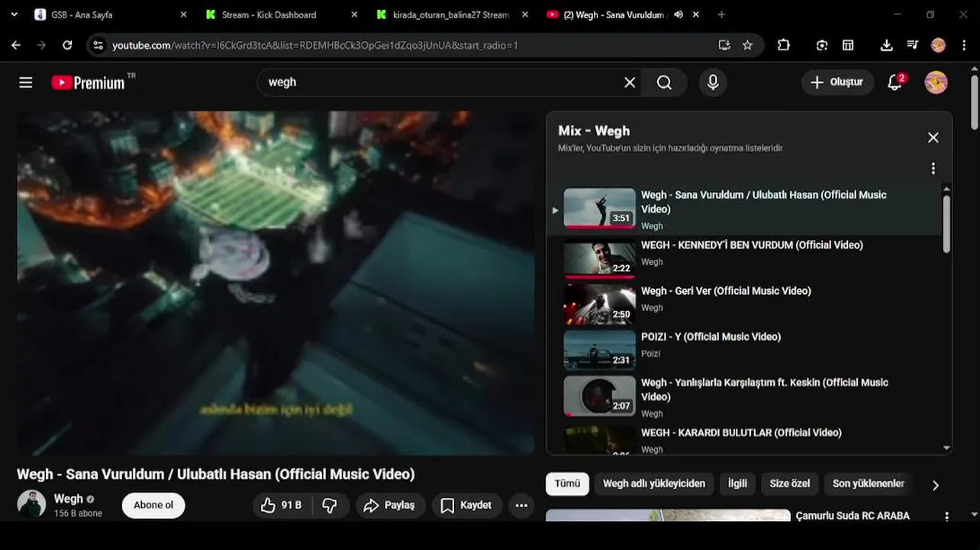
Task: Open browser extensions puzzle icon
Action: (x=783, y=45)
